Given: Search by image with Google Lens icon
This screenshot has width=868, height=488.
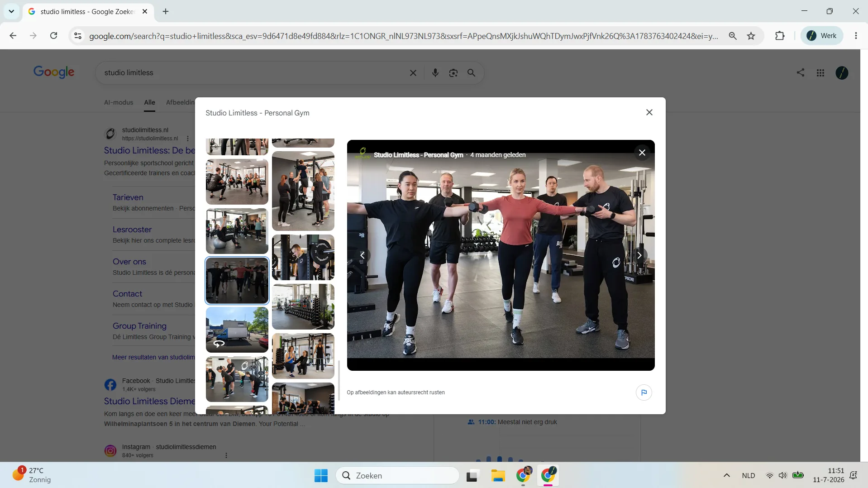Looking at the screenshot, I should click(x=453, y=73).
